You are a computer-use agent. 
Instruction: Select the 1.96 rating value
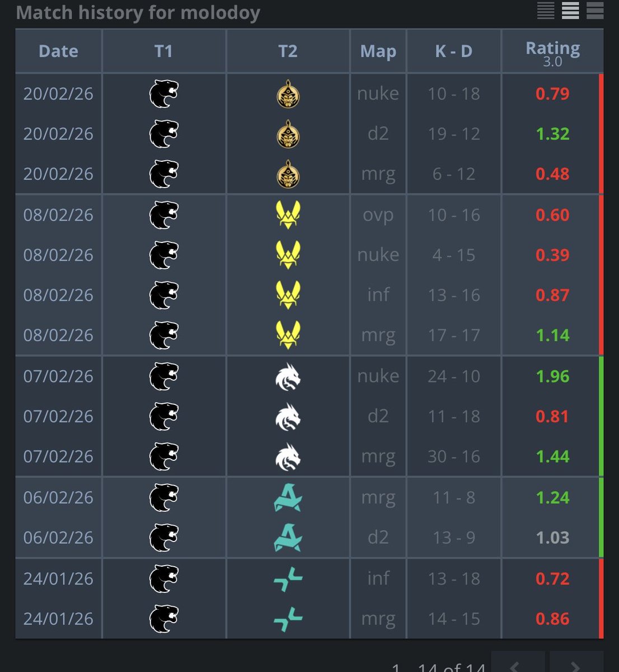point(552,376)
